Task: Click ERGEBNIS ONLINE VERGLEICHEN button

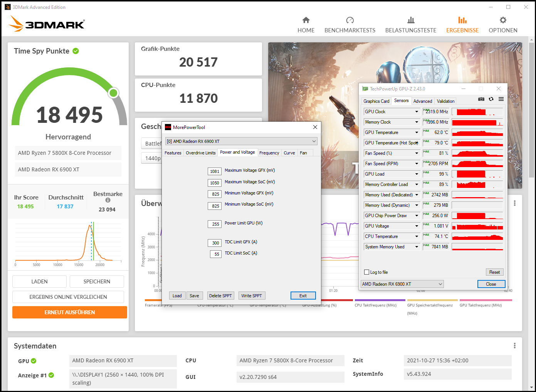Action: (x=68, y=297)
